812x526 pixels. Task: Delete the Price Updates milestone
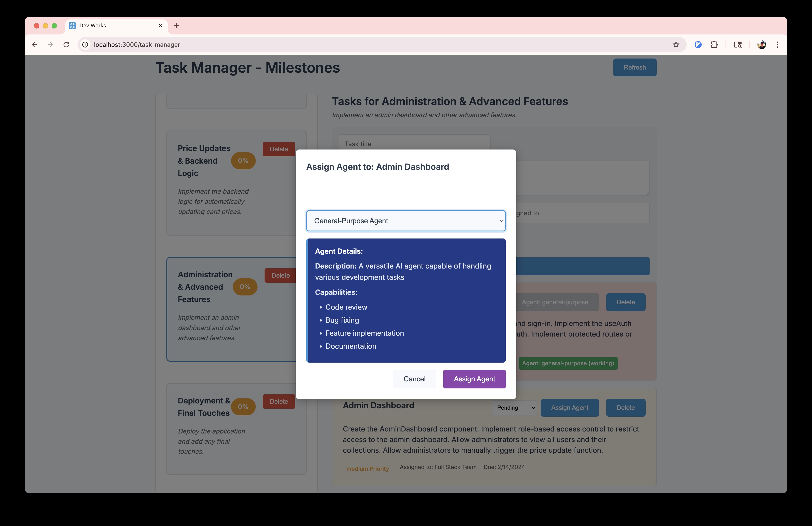point(278,149)
